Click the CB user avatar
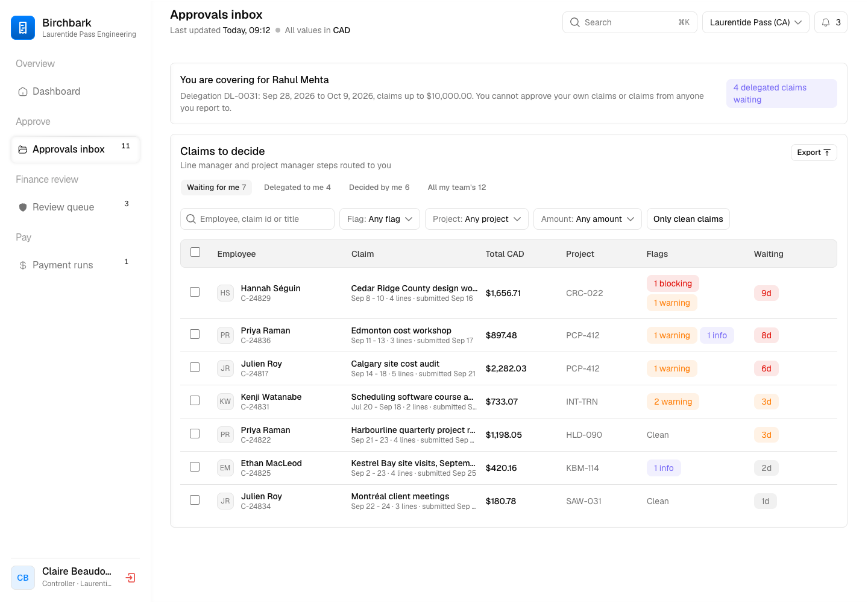Image resolution: width=868 pixels, height=603 pixels. (23, 578)
